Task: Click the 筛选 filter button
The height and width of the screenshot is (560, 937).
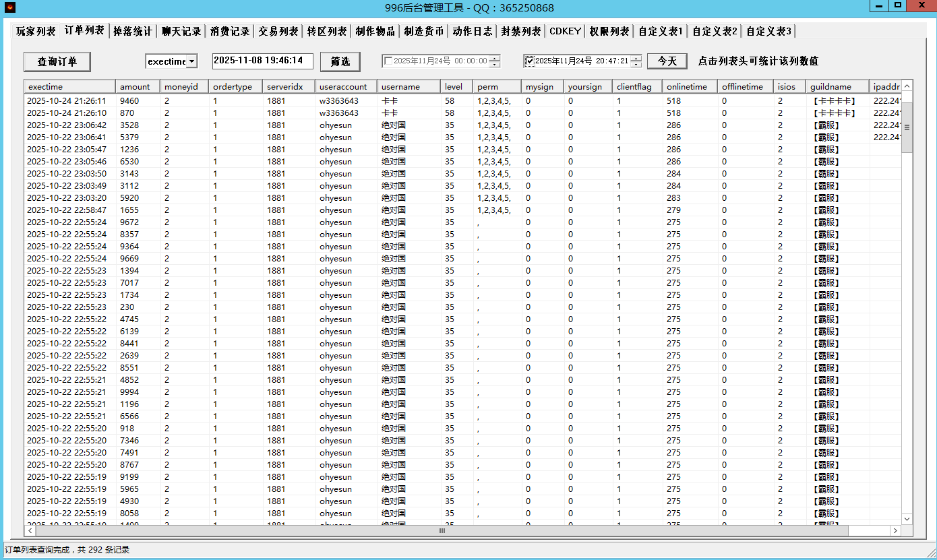Action: coord(340,61)
